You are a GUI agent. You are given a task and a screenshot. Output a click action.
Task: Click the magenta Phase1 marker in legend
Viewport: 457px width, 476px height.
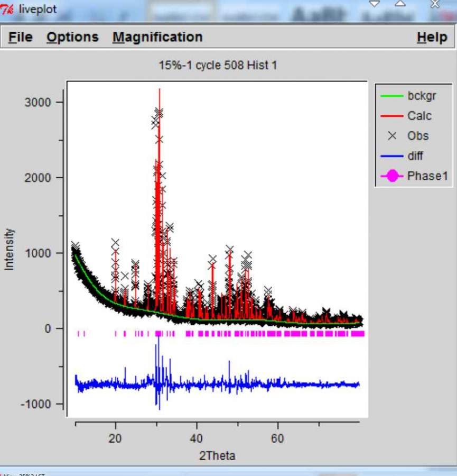(x=392, y=176)
